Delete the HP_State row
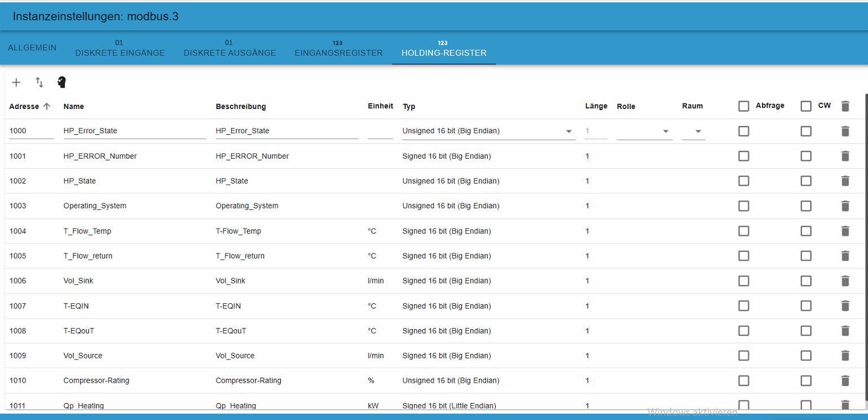Screen dimensions: 868x420 [x=845, y=181]
